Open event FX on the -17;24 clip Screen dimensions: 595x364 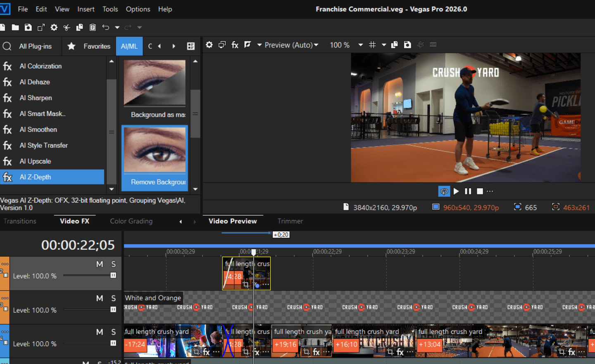tap(206, 352)
